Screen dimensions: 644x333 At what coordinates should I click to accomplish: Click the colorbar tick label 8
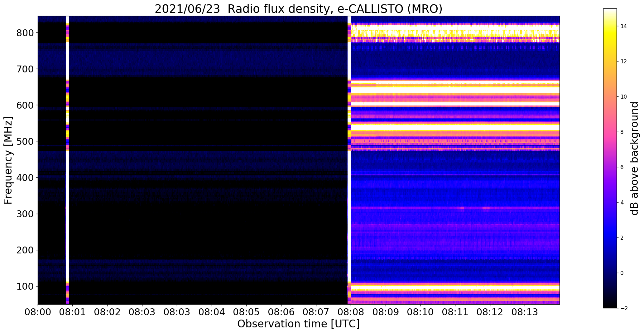point(622,132)
